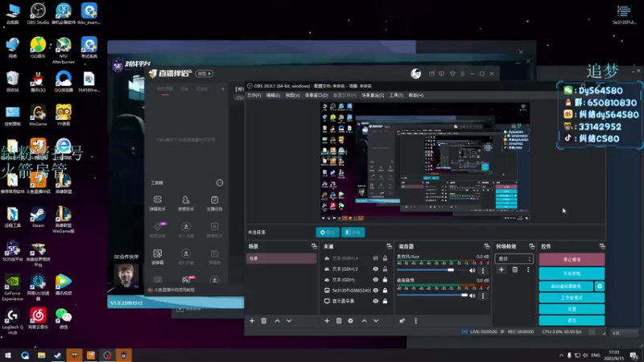Open the MSI Afterburner desktop icon
Viewport: 644px width, 362px height.
[64, 50]
